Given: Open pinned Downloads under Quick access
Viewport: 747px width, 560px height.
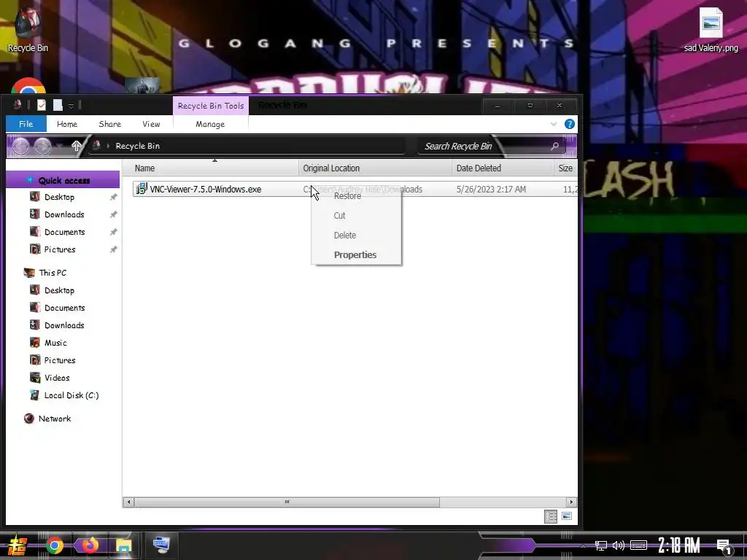Looking at the screenshot, I should click(64, 214).
